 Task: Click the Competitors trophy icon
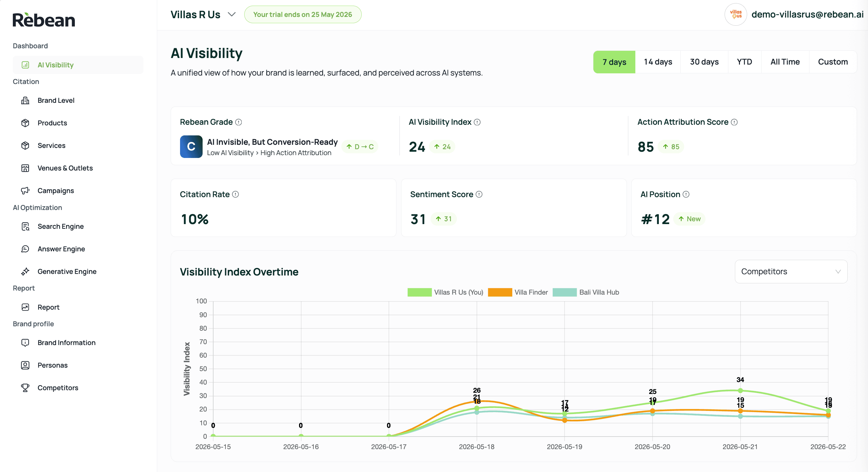tap(25, 388)
